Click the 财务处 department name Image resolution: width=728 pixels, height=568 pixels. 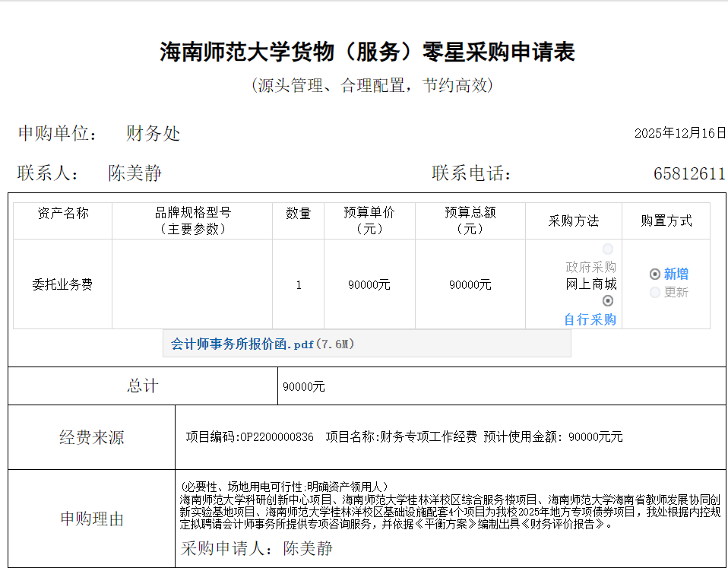pos(154,135)
